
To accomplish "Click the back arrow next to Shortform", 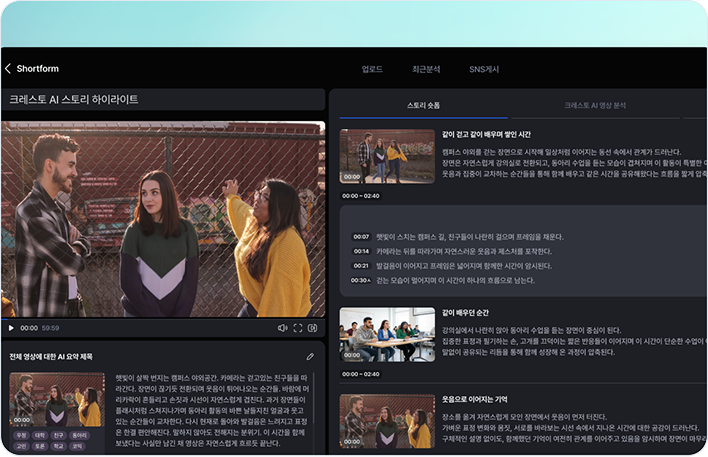I will coord(8,69).
